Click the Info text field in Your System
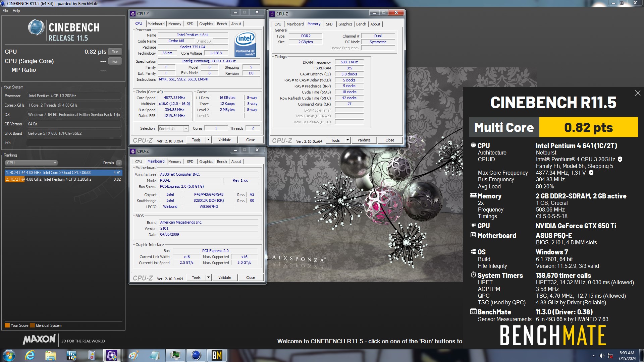Viewport: 644px width, 362px height. tap(74, 143)
